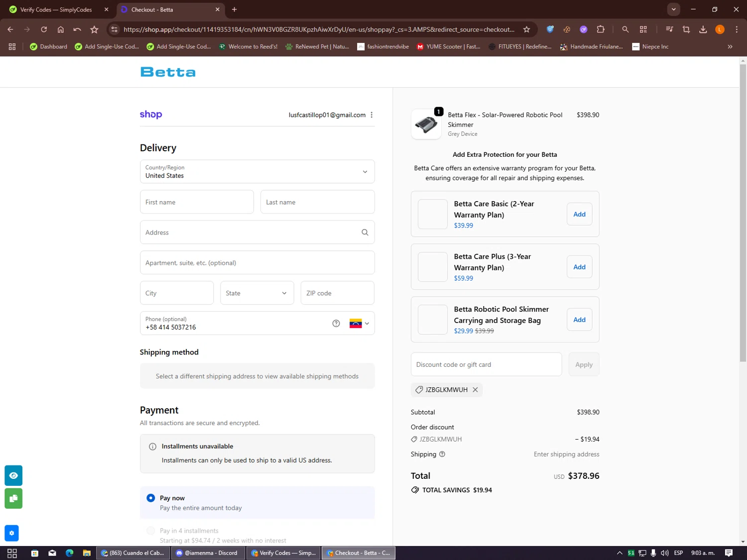Click Apply discount code button
747x560 pixels.
click(x=584, y=364)
